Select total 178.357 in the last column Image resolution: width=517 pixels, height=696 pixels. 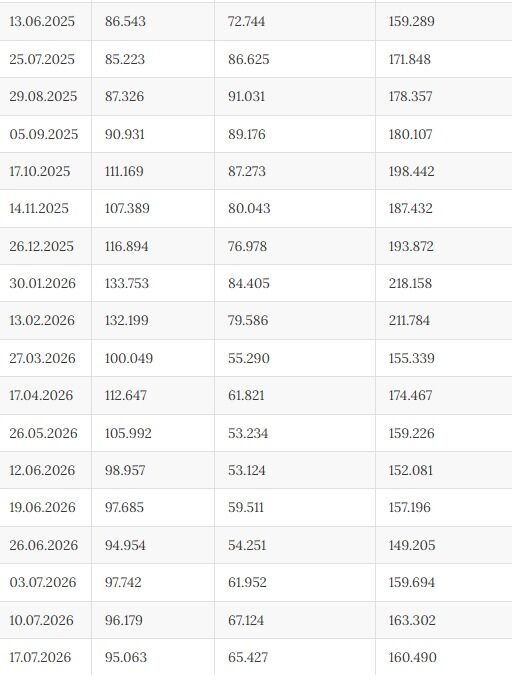click(x=410, y=96)
